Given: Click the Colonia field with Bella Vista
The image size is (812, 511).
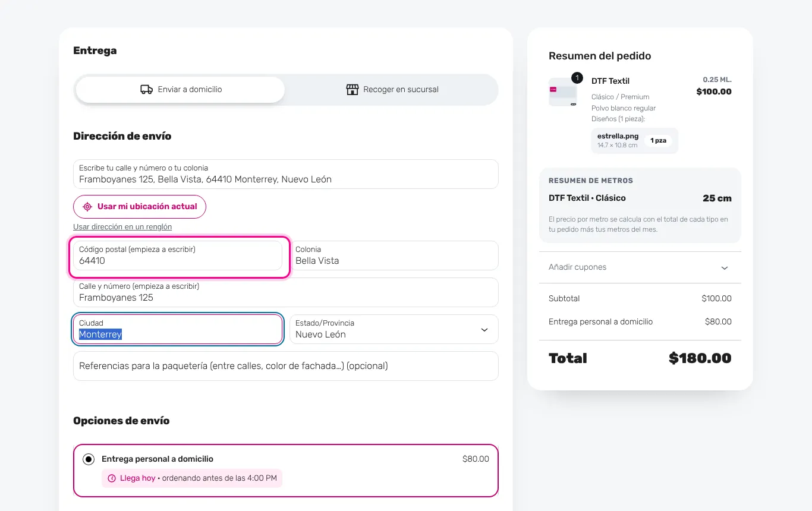Looking at the screenshot, I should (394, 255).
